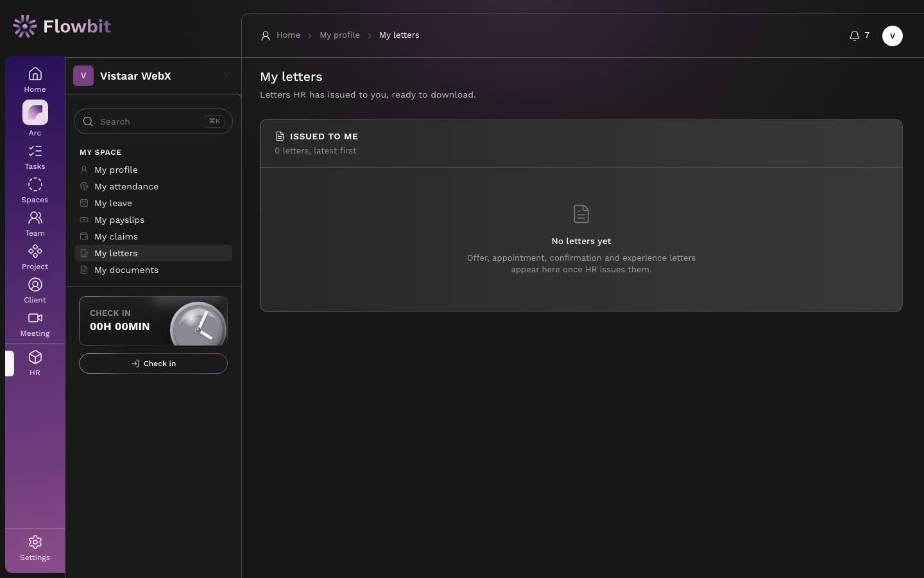The image size is (924, 578).
Task: Click the "MY SPACE" section label
Action: coord(101,152)
